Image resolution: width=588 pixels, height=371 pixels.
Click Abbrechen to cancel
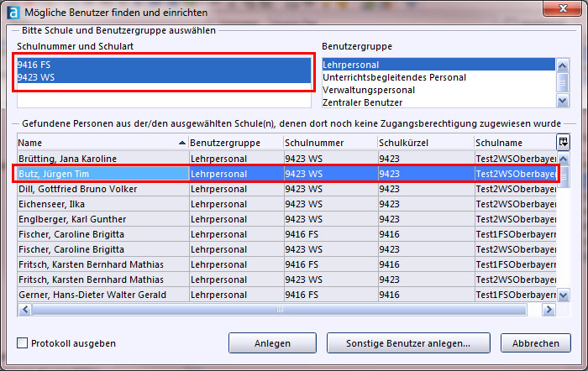(536, 343)
